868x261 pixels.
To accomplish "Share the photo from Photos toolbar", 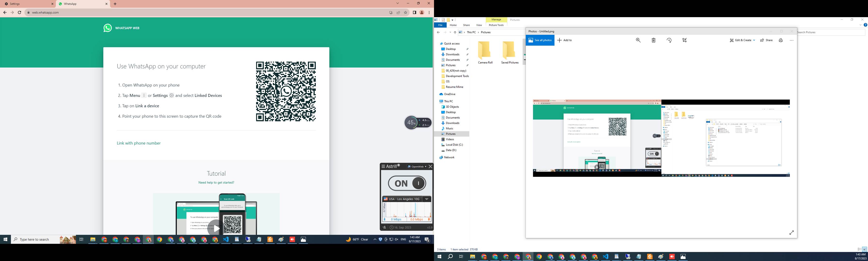I will (x=767, y=40).
